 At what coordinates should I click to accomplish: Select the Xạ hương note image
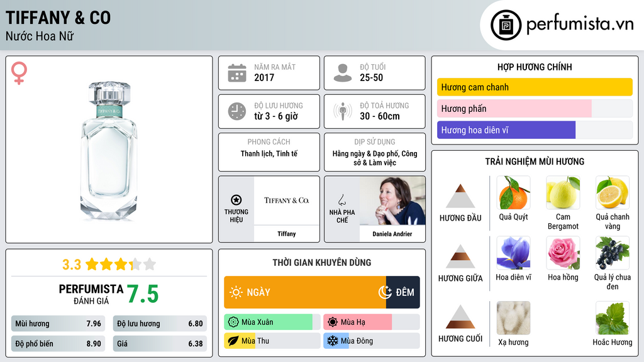(513, 317)
